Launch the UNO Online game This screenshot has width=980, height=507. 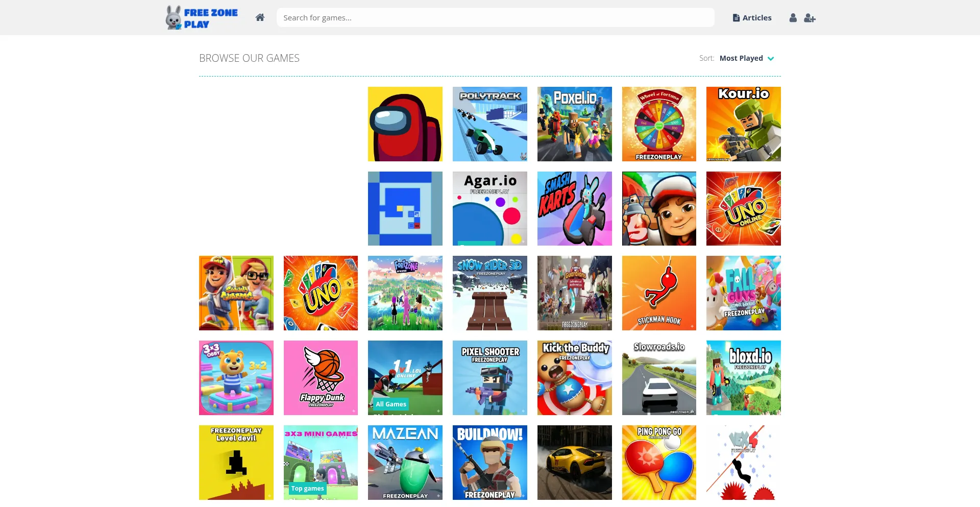(x=744, y=209)
